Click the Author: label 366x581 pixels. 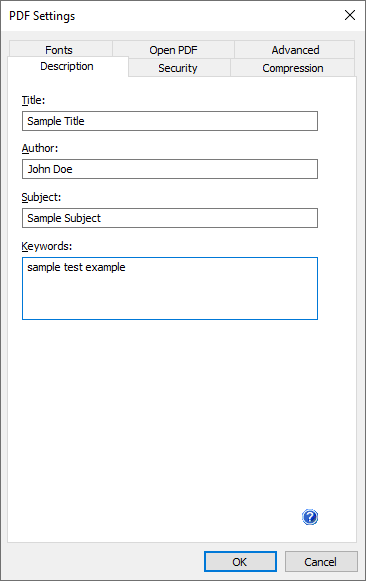(40, 148)
